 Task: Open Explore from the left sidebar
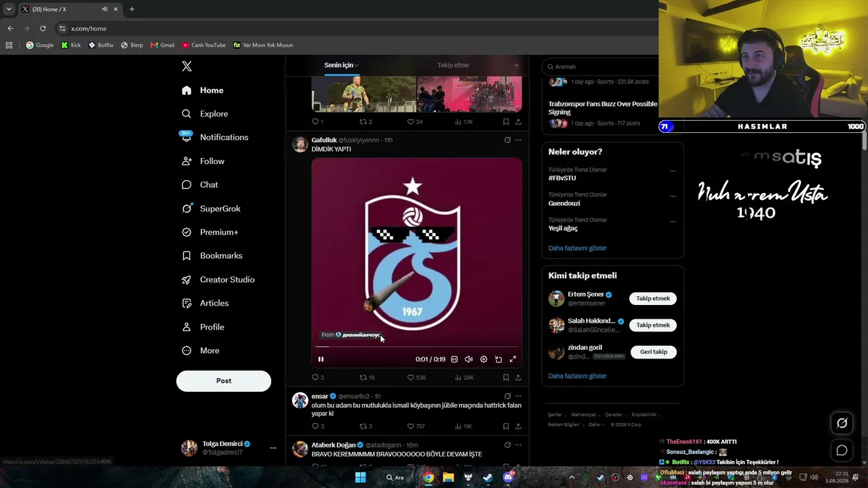coord(205,114)
